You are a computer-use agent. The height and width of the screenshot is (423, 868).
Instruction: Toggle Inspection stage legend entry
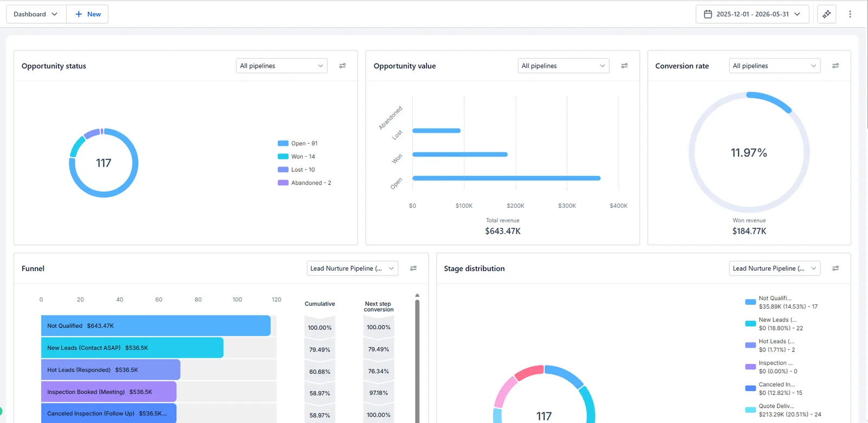point(771,367)
